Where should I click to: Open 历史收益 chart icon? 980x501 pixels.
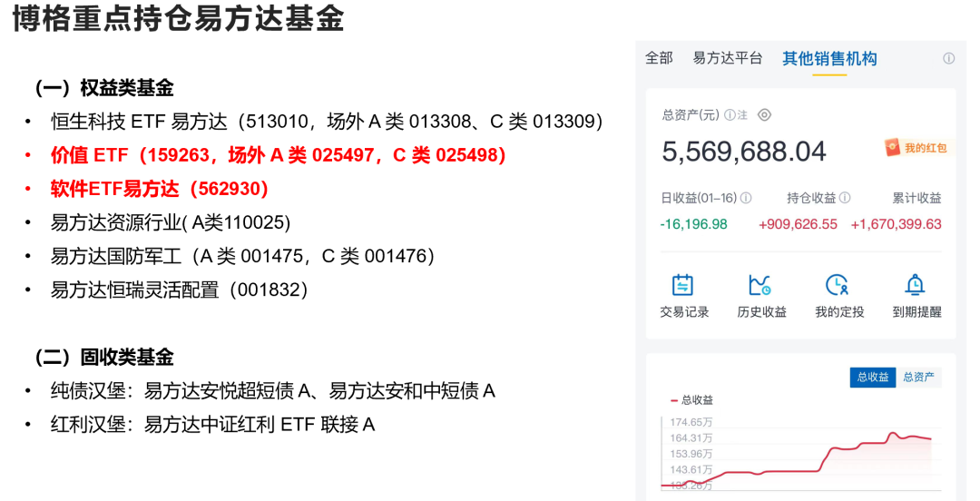pos(760,285)
